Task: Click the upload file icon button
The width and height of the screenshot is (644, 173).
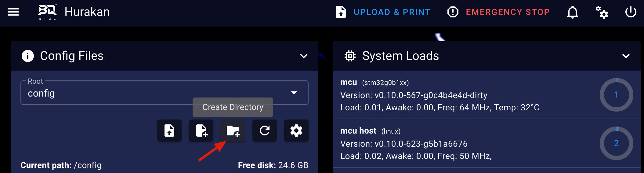Action: (169, 131)
